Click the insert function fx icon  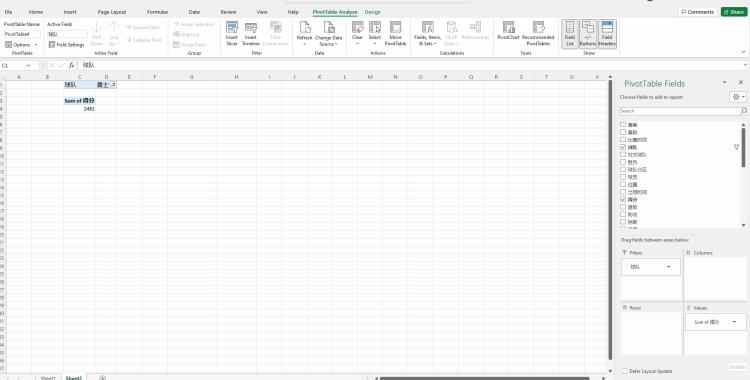pos(71,65)
